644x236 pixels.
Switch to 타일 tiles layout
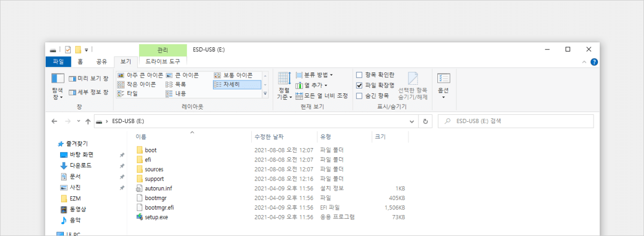(128, 93)
